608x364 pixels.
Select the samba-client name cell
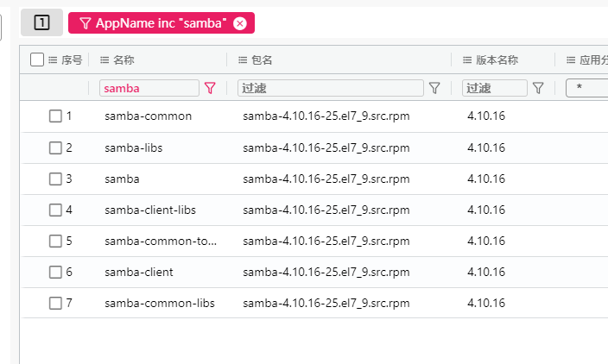point(139,272)
